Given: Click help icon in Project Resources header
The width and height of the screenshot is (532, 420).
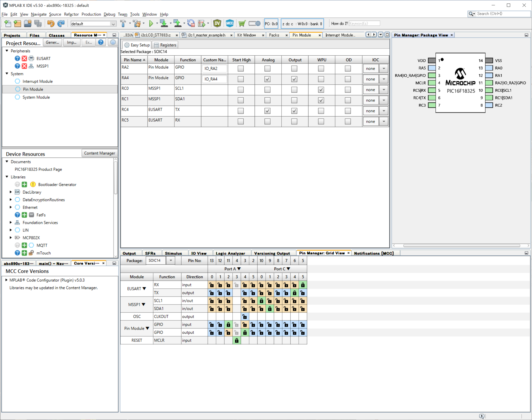Looking at the screenshot, I should (101, 42).
